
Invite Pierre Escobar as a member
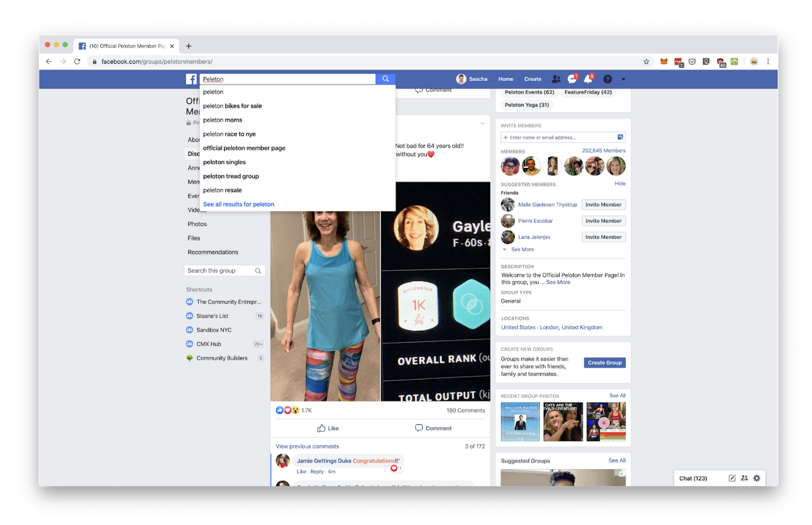pyautogui.click(x=603, y=221)
